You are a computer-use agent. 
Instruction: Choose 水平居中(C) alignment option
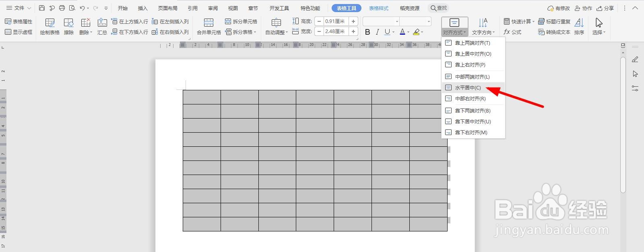tap(473, 87)
